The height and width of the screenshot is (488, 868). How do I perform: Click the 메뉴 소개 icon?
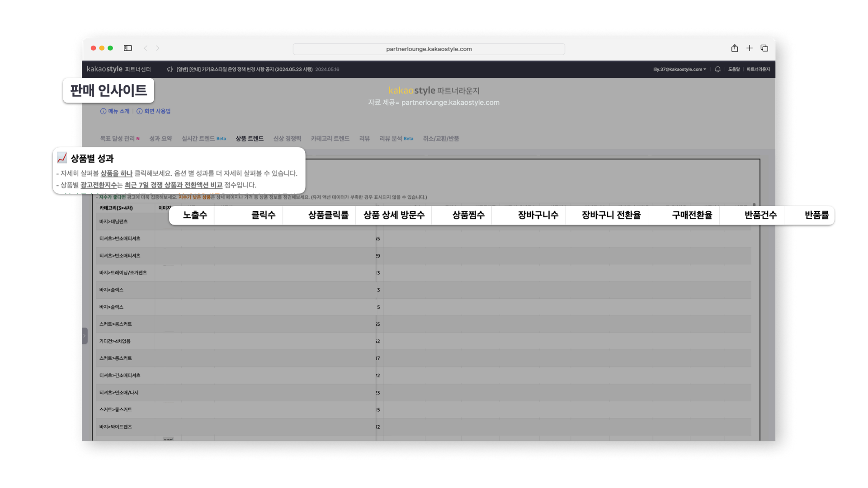click(x=103, y=112)
